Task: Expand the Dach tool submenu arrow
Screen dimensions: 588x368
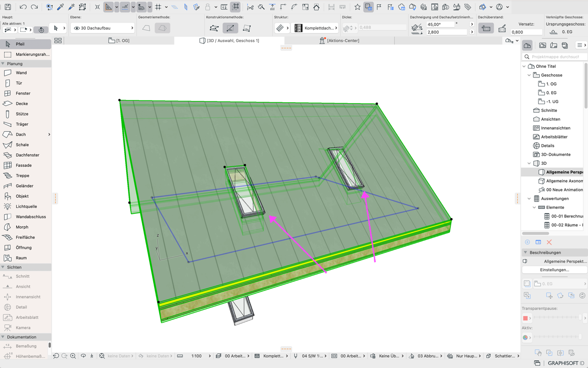Action: [x=49, y=134]
